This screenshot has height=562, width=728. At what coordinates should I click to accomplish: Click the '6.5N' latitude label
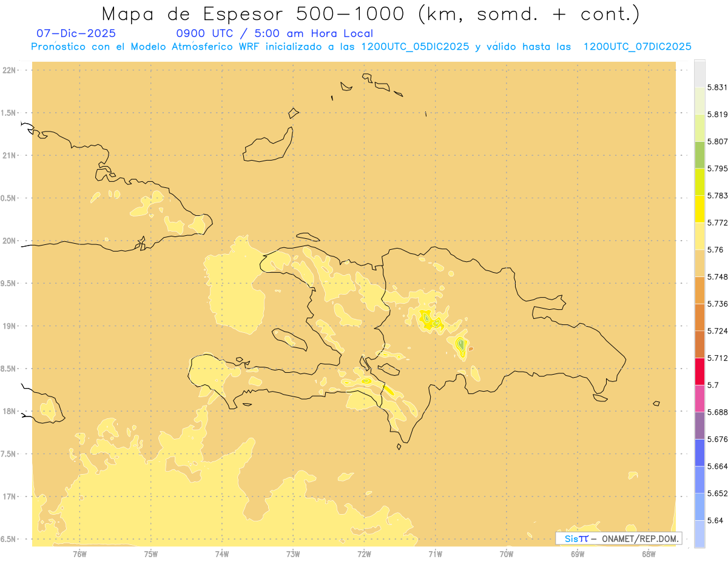tap(9, 539)
